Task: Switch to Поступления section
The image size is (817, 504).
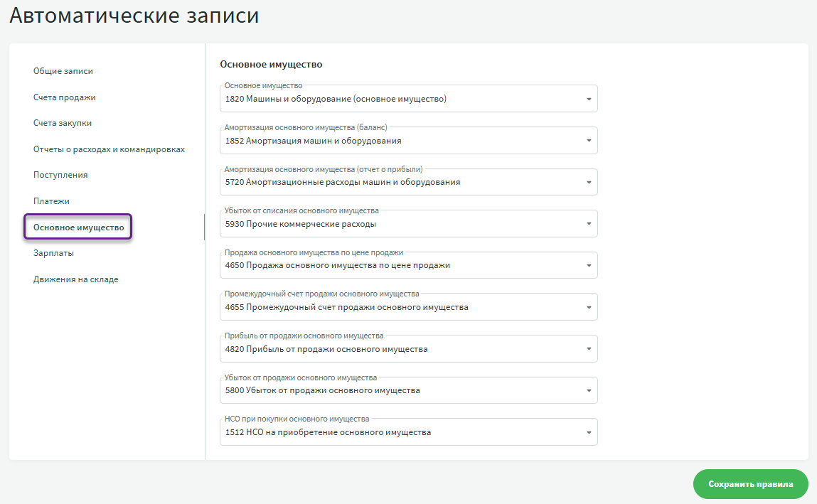Action: point(60,175)
